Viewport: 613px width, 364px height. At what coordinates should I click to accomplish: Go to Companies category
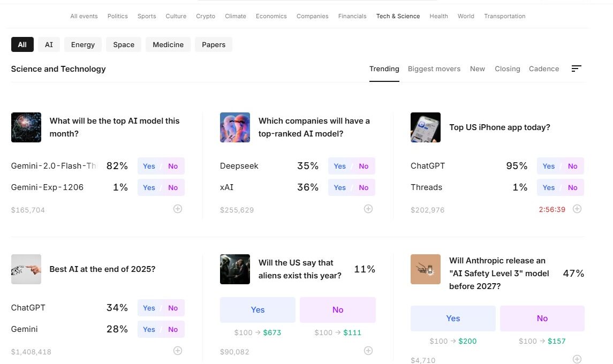coord(312,16)
